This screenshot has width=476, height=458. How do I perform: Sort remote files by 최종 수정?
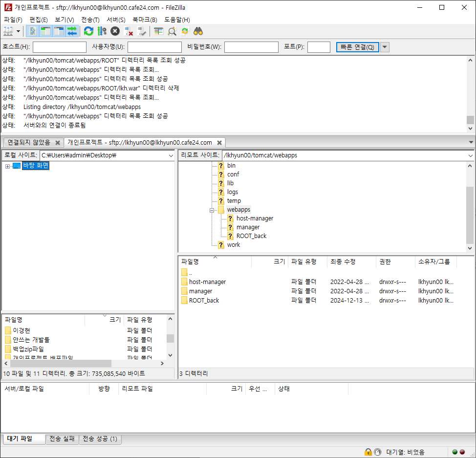(x=351, y=262)
